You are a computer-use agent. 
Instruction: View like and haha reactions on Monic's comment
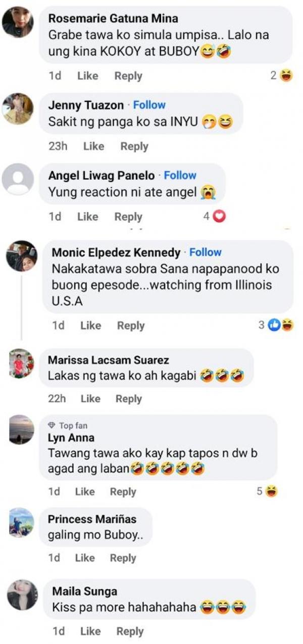[x=281, y=326]
